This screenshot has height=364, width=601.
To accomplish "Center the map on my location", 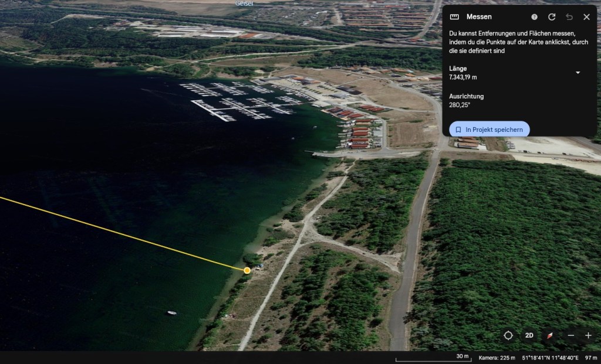I will [x=508, y=335].
